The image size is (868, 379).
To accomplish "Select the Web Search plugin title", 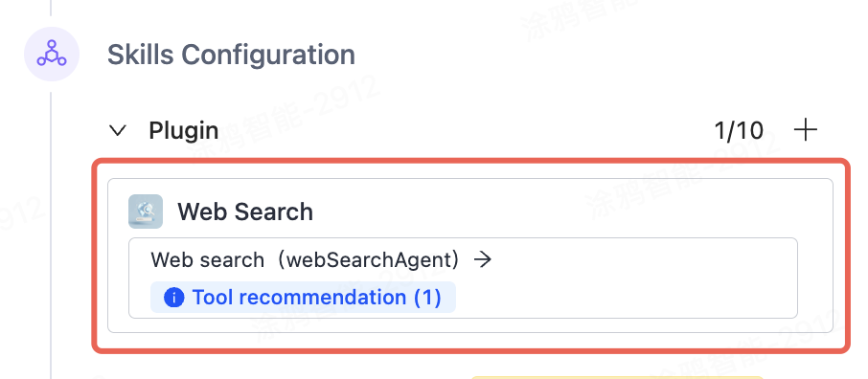I will (x=245, y=212).
